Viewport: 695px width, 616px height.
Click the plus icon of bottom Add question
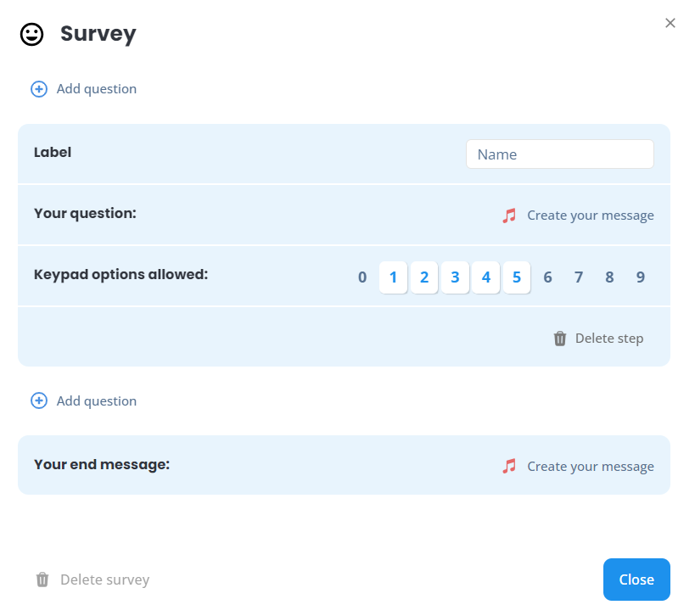[x=39, y=400]
